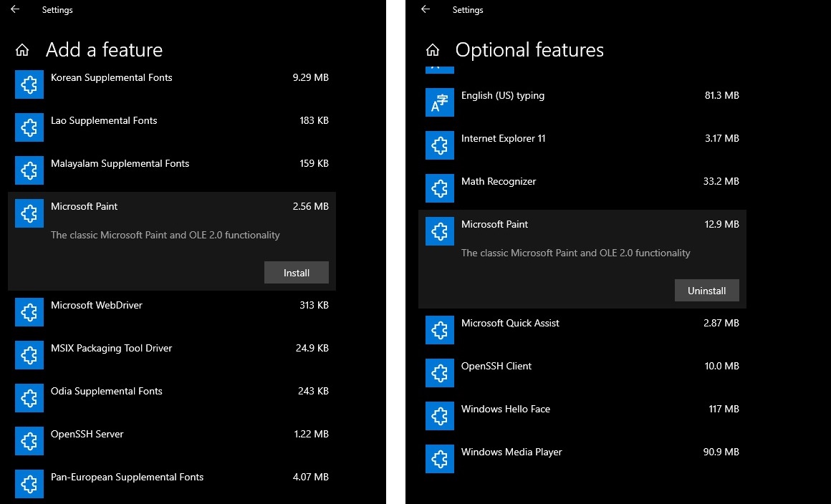Click the 10.0 MB size value
Image resolution: width=831 pixels, height=504 pixels.
[721, 366]
